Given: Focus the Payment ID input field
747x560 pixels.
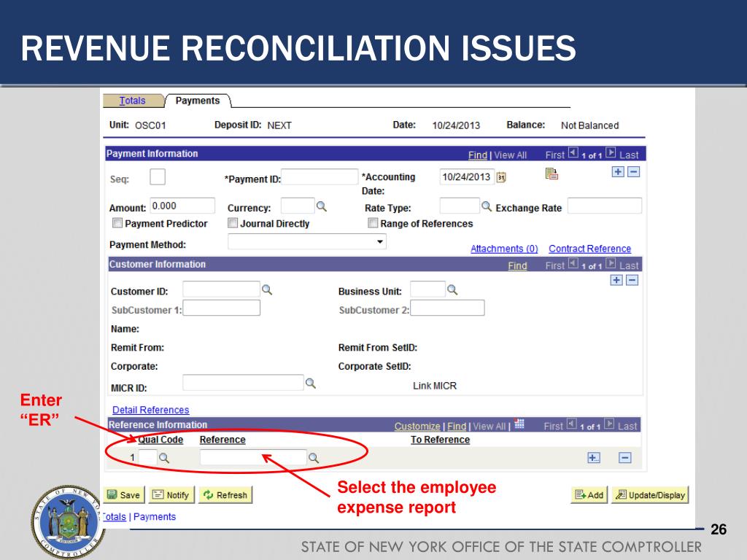Looking at the screenshot, I should (320, 176).
